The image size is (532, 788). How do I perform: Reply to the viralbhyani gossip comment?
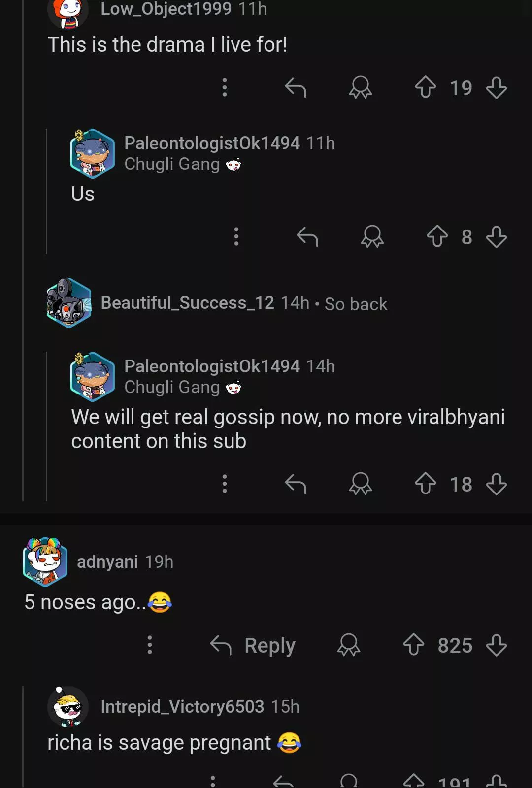296,484
